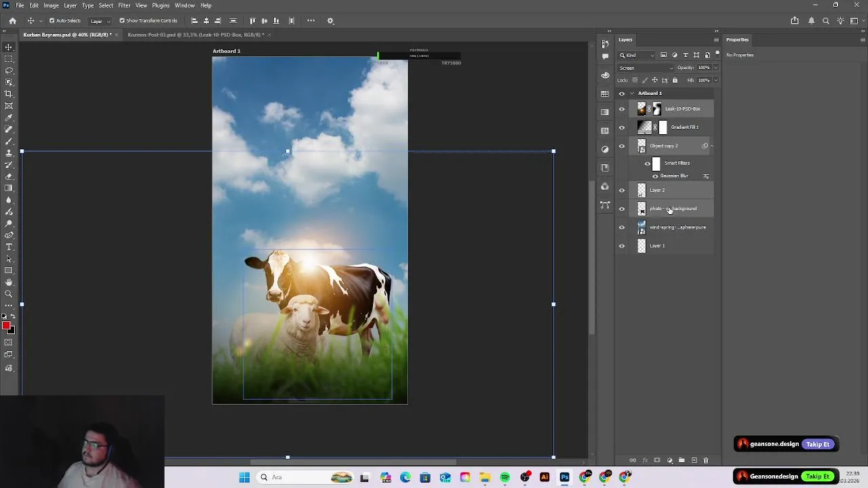Toggle Auto-Select checkbox
868x488 pixels.
click(x=52, y=20)
